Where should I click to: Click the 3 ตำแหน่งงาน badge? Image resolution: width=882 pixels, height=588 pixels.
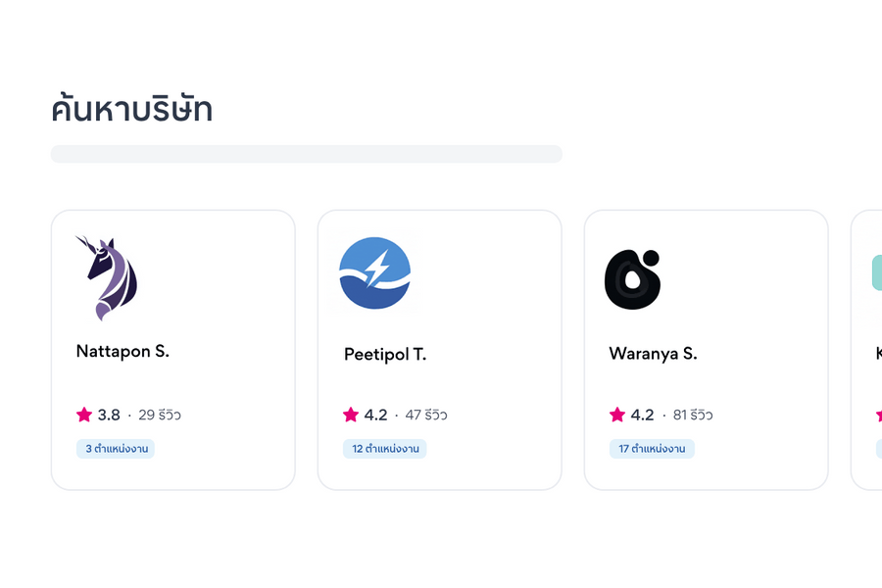[x=116, y=449]
